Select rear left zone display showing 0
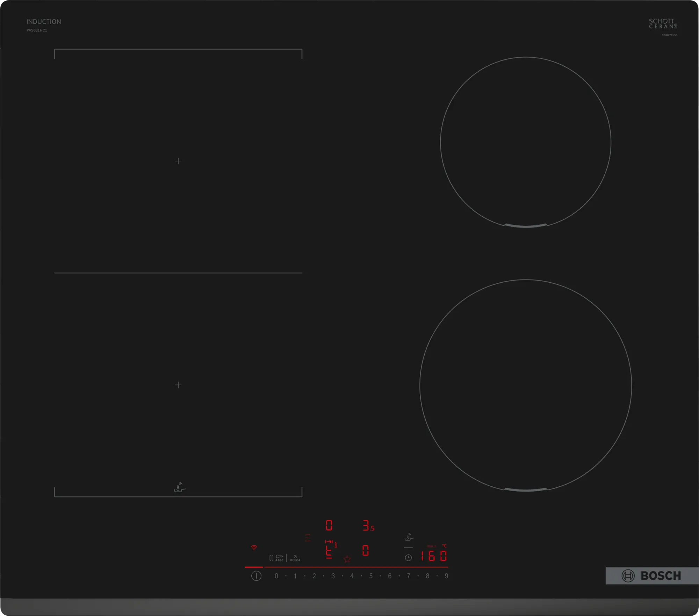Image resolution: width=699 pixels, height=616 pixels. pyautogui.click(x=329, y=525)
